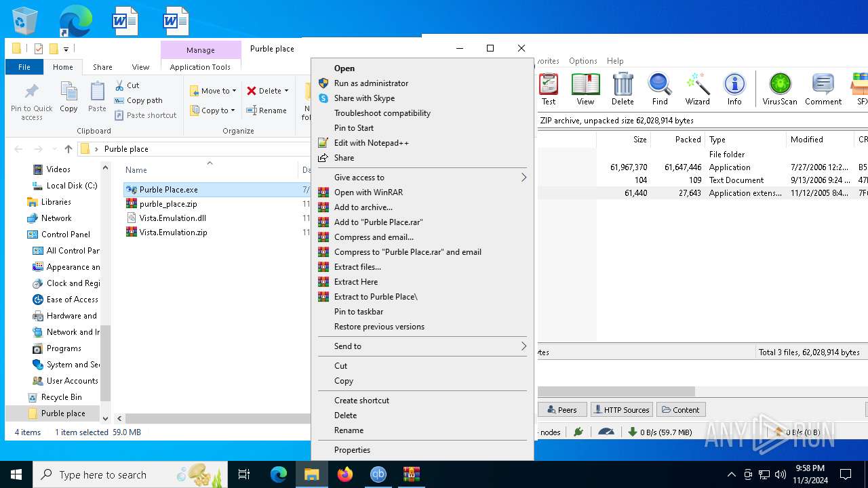Click the volume tray icon
Viewport: 868px width, 488px height.
click(781, 474)
